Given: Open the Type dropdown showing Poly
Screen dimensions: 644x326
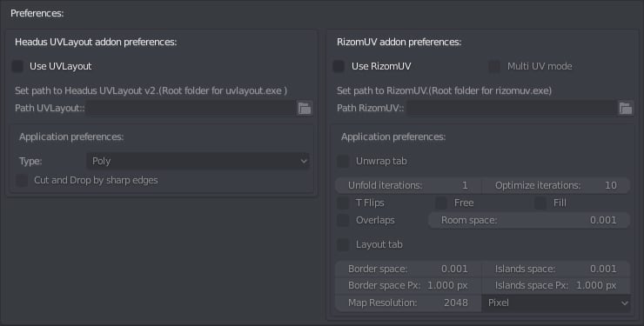Looking at the screenshot, I should 198,161.
